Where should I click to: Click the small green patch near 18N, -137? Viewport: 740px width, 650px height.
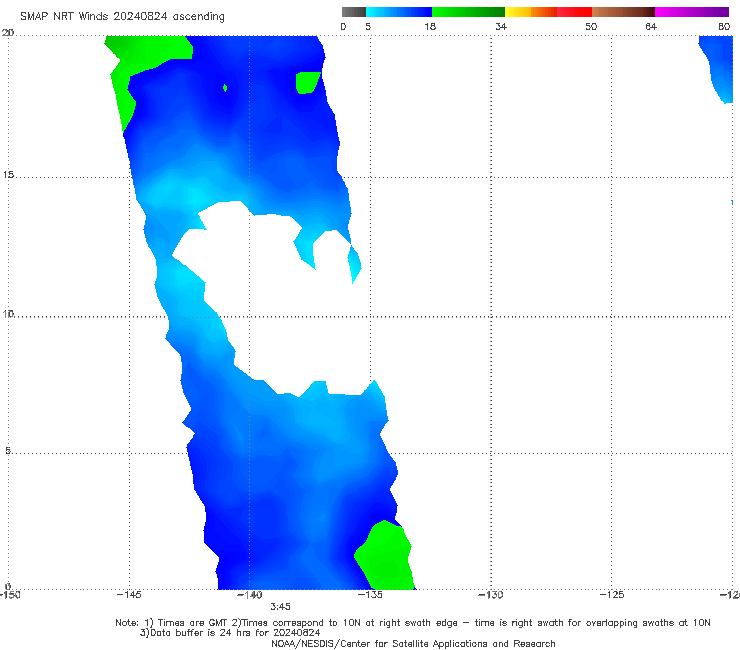(307, 83)
